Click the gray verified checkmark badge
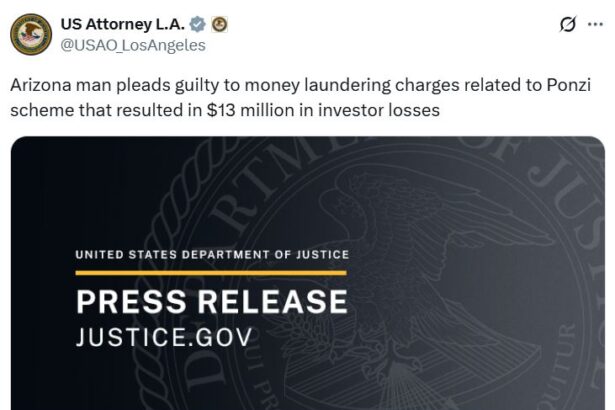Image resolution: width=615 pixels, height=410 pixels. [x=198, y=24]
